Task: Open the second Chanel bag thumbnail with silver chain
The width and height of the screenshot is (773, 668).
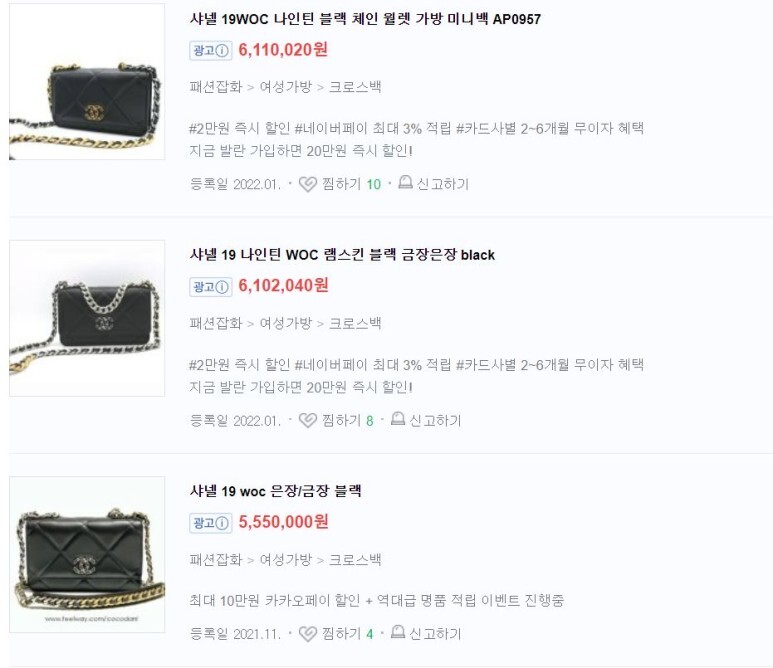Action: click(x=87, y=318)
